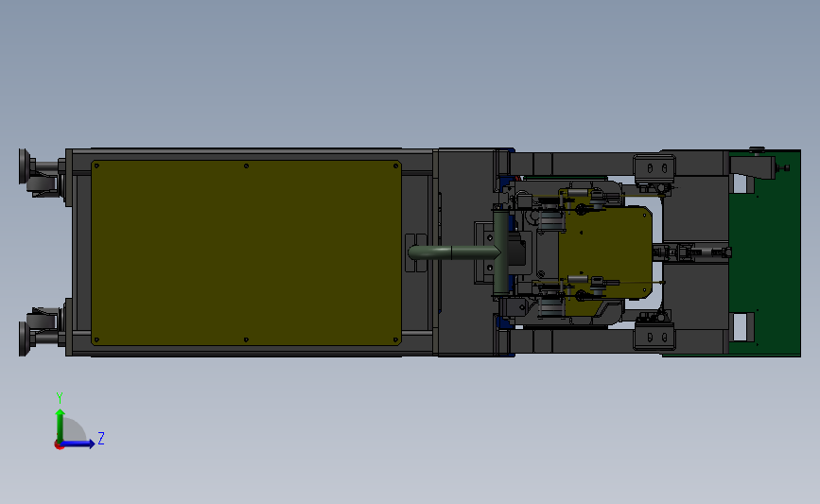The width and height of the screenshot is (820, 504).
Task: Select the dark green end panel
Action: (x=772, y=253)
